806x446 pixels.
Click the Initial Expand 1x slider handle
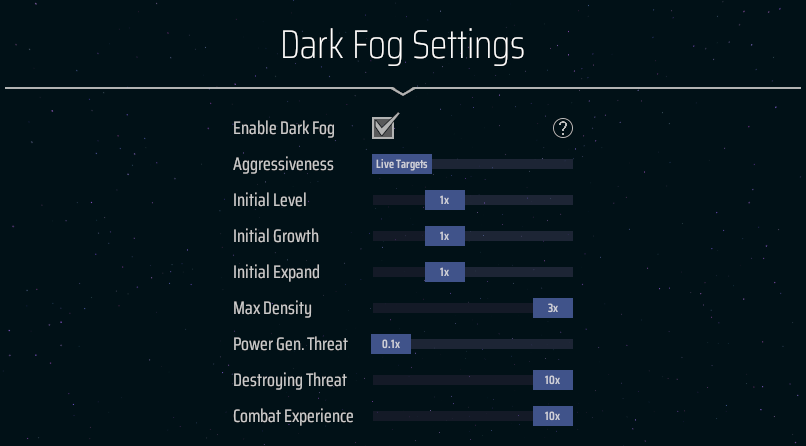click(x=444, y=272)
